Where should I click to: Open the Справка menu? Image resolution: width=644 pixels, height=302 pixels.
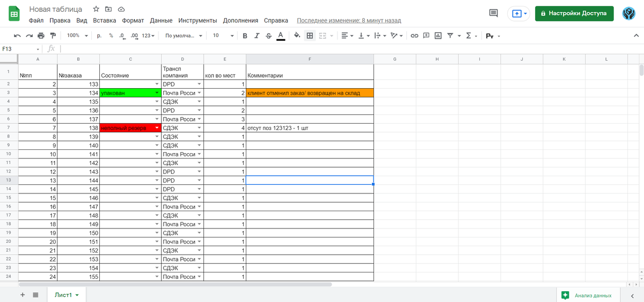(276, 20)
